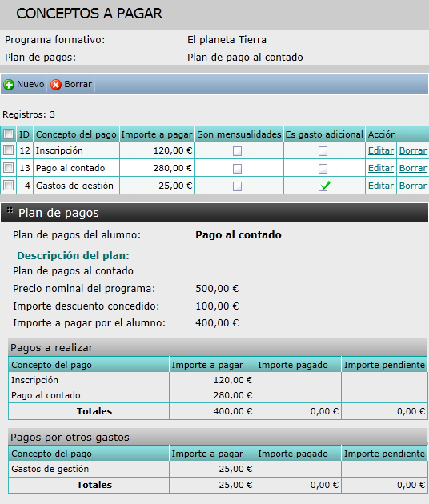Select the 120,00 € amount in the top table
429x504 pixels.
coord(173,150)
